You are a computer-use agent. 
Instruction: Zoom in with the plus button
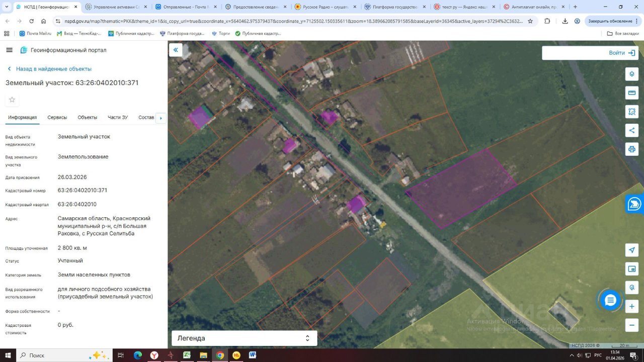point(632,306)
